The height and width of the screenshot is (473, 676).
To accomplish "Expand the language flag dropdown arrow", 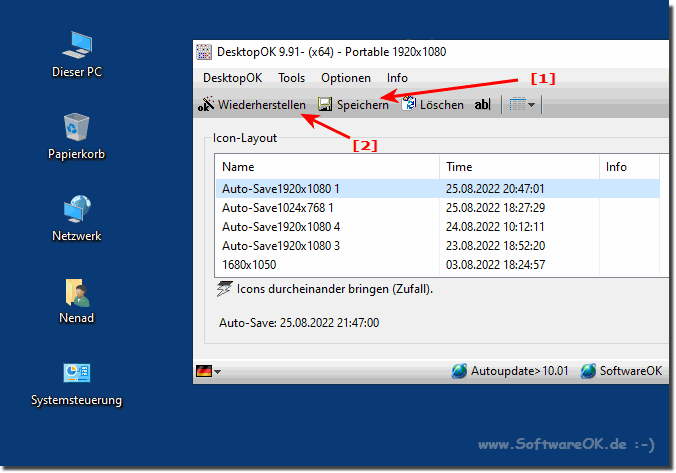I will click(217, 371).
